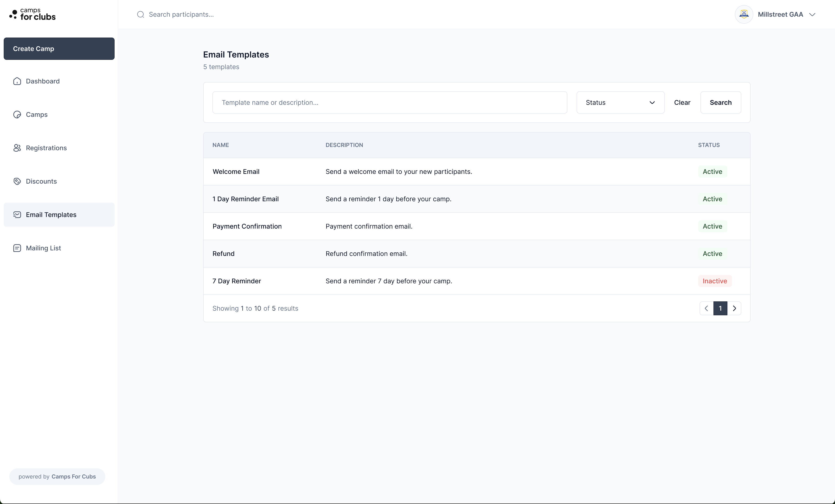Click the Millstreet GAA club crest avatar
This screenshot has height=504, width=835.
point(744,15)
